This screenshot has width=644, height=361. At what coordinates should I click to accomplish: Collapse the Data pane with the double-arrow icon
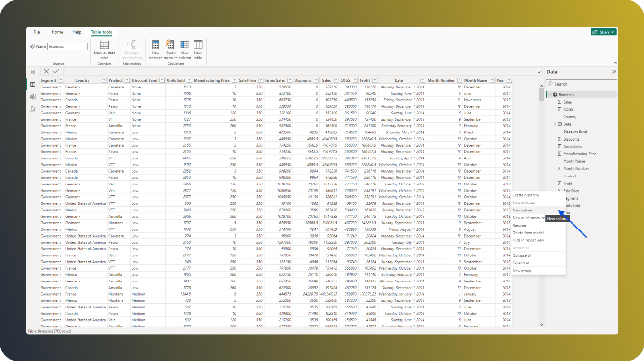point(614,71)
